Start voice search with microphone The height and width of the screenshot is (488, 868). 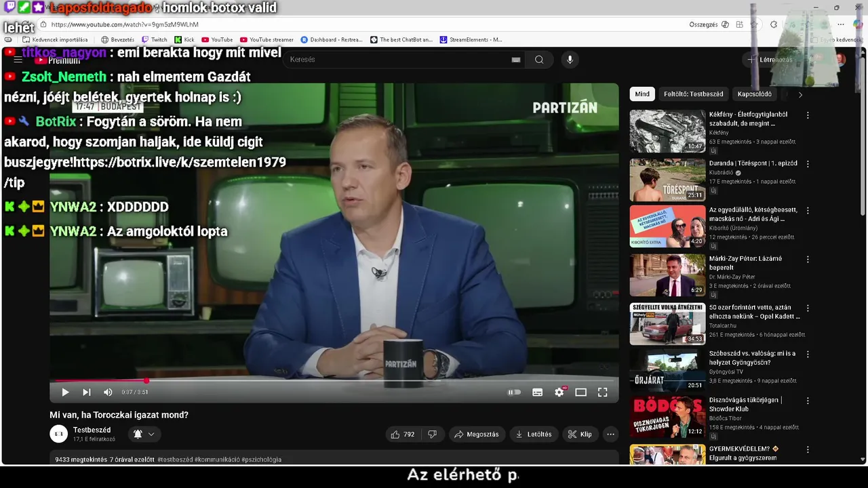(570, 60)
